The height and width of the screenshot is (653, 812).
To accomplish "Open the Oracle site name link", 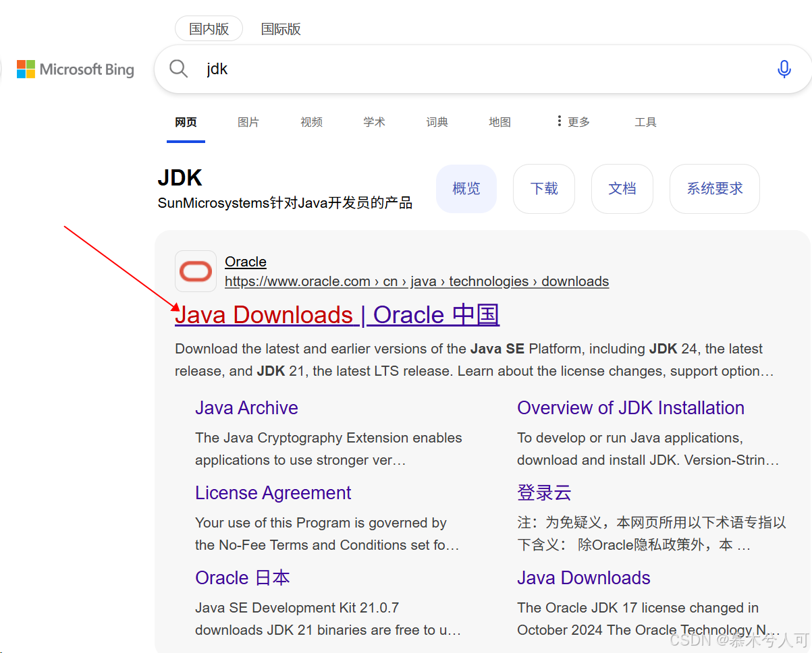I will (x=246, y=262).
